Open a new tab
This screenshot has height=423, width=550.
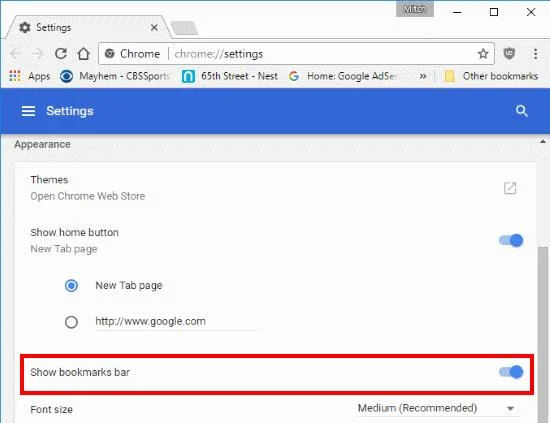click(184, 28)
